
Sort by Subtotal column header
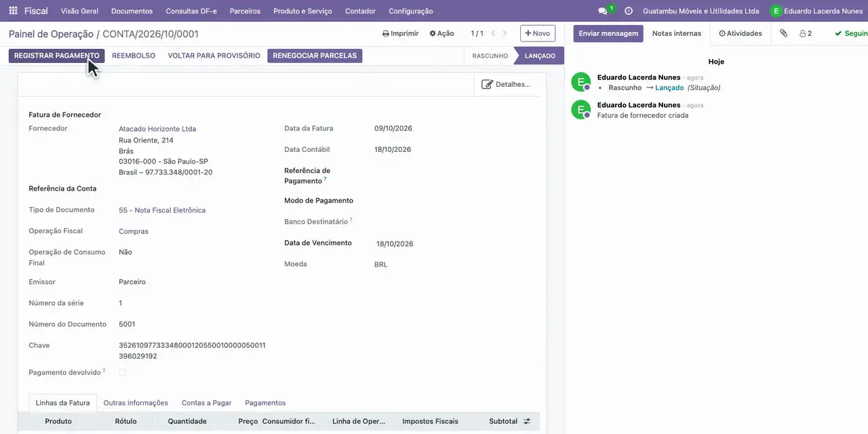click(503, 421)
